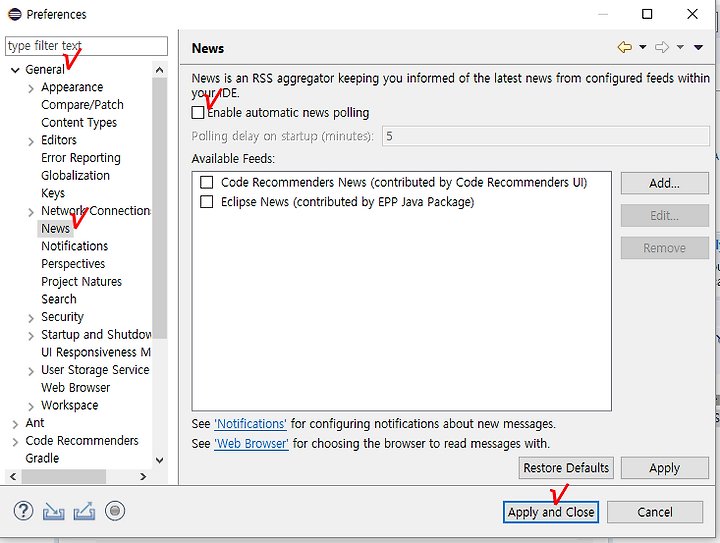This screenshot has height=543, width=720.
Task: Click the polling delay minutes field
Action: click(x=546, y=136)
